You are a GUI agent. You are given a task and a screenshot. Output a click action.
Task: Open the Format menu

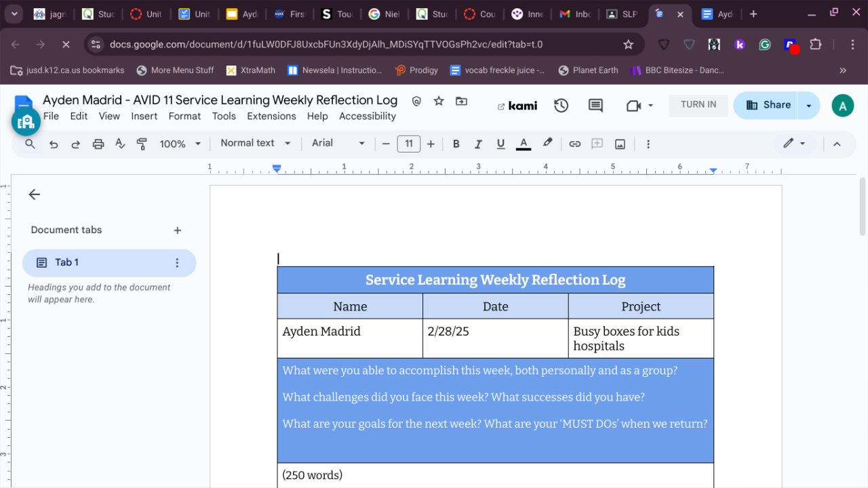point(184,116)
